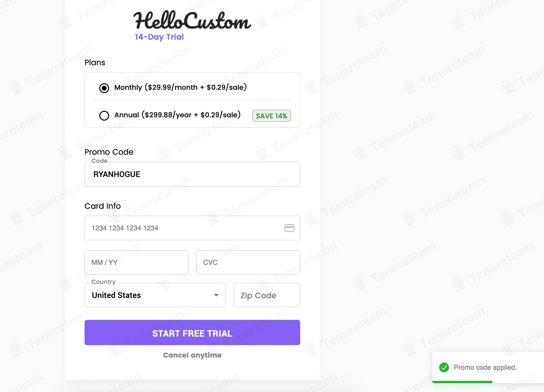Click the toast green progress bar

coord(462,382)
